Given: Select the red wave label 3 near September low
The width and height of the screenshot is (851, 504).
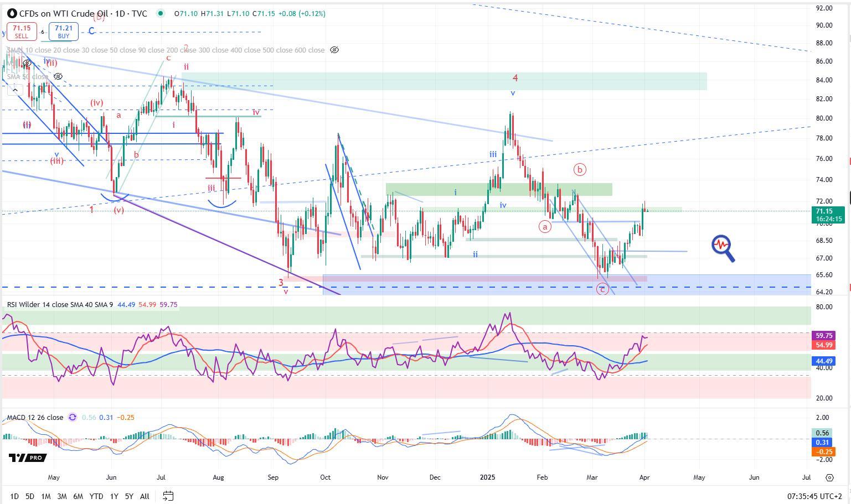Looking at the screenshot, I should pyautogui.click(x=281, y=282).
